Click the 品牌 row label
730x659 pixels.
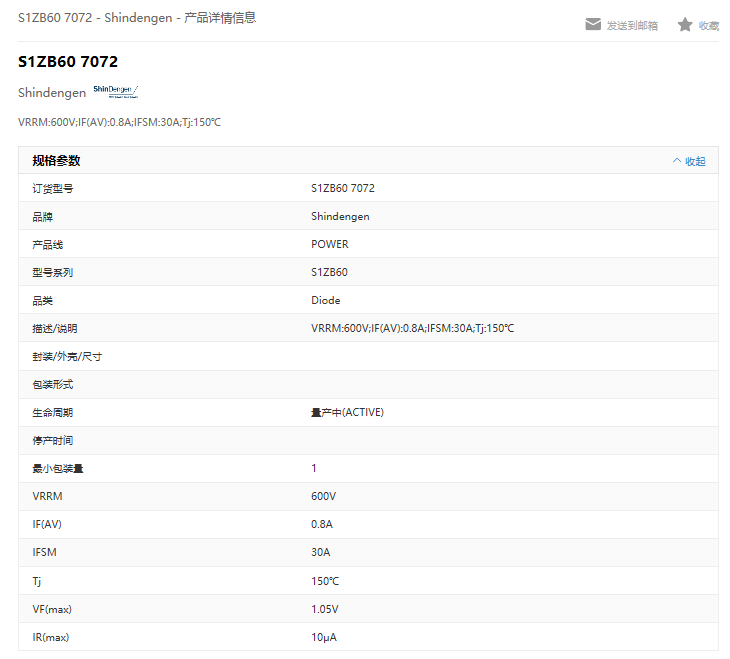[42, 217]
